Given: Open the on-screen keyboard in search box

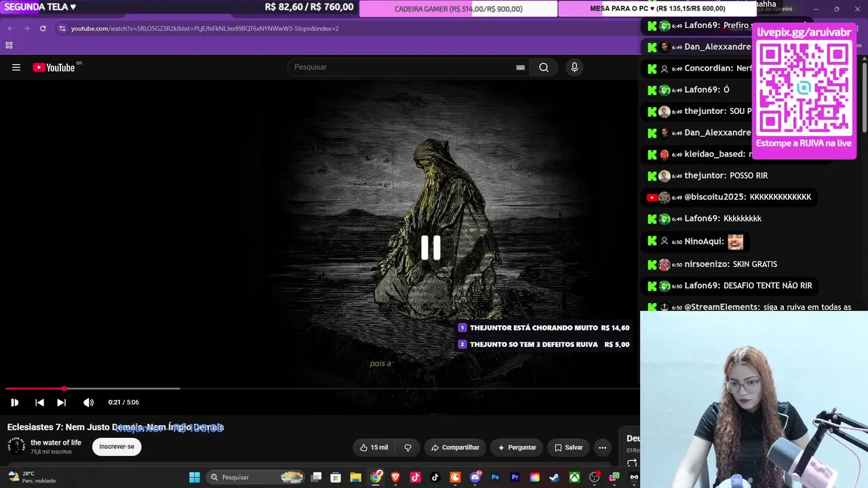Looking at the screenshot, I should click(520, 67).
